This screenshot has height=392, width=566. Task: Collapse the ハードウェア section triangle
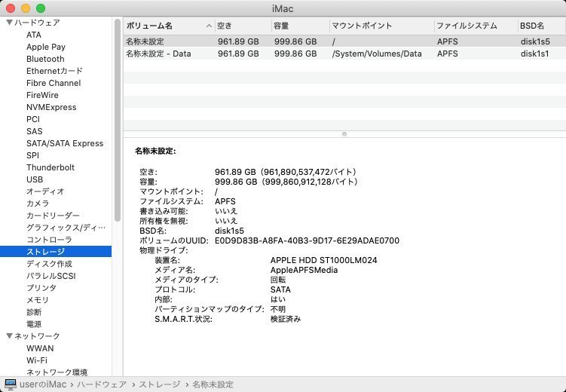[x=9, y=23]
